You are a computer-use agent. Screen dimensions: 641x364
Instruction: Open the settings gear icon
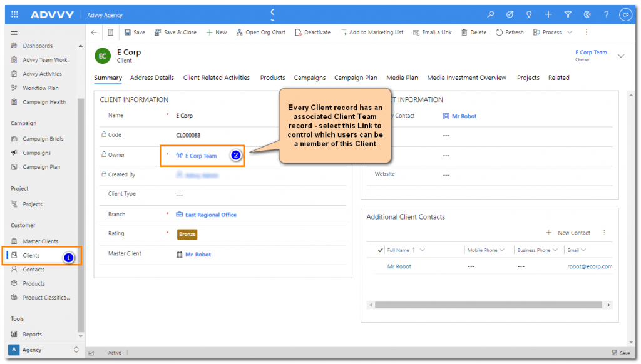(587, 14)
